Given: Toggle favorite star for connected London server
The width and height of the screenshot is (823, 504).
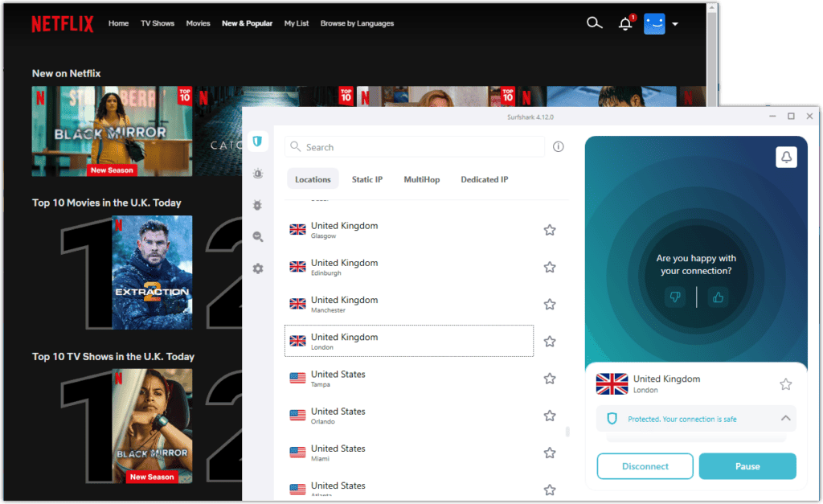Looking at the screenshot, I should coord(785,384).
